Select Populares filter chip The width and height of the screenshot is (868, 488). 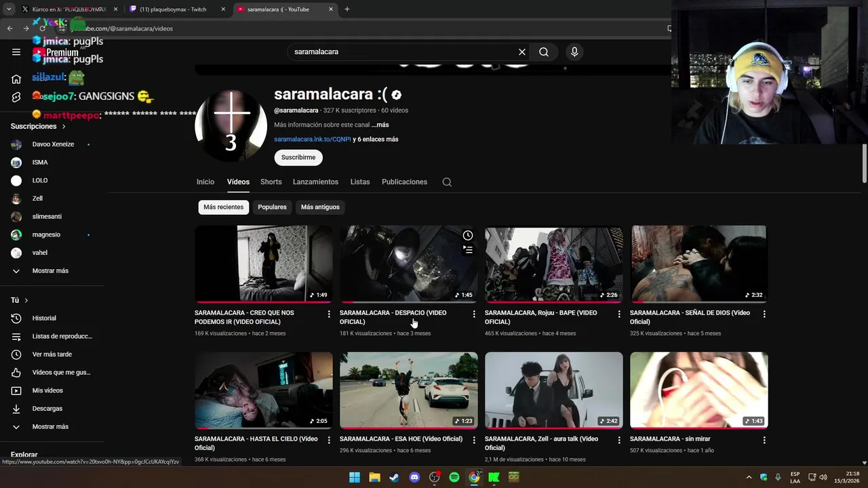click(272, 207)
